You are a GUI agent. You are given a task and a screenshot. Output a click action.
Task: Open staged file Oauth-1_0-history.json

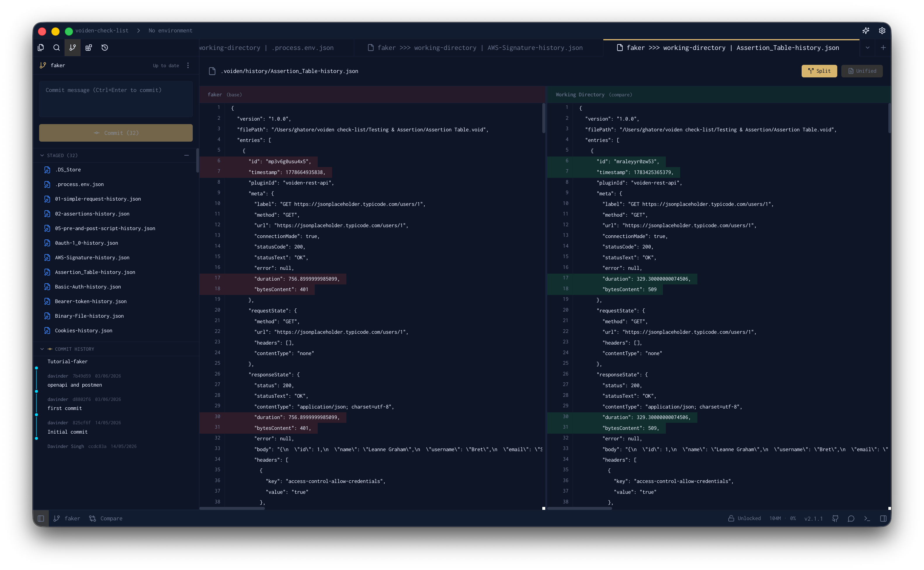[116, 243]
